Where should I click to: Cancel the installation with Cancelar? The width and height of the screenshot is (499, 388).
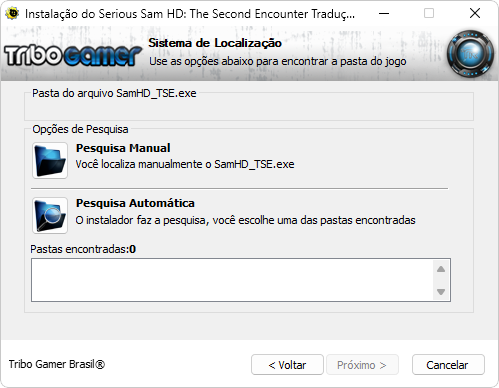pos(448,365)
